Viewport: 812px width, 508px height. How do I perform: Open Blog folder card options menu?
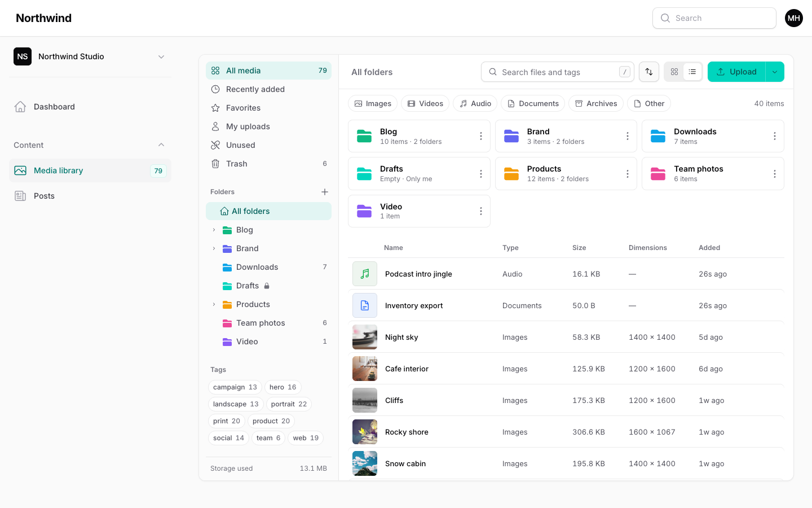[481, 136]
